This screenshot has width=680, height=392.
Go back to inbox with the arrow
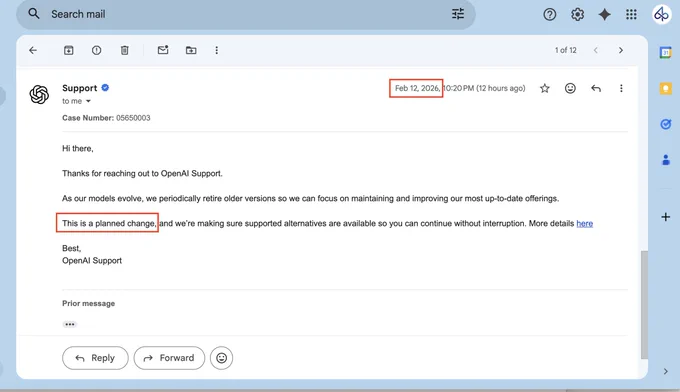(33, 50)
